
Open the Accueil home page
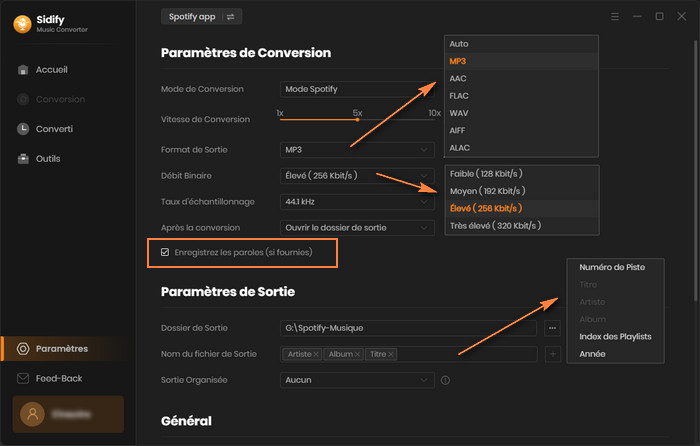pyautogui.click(x=50, y=70)
